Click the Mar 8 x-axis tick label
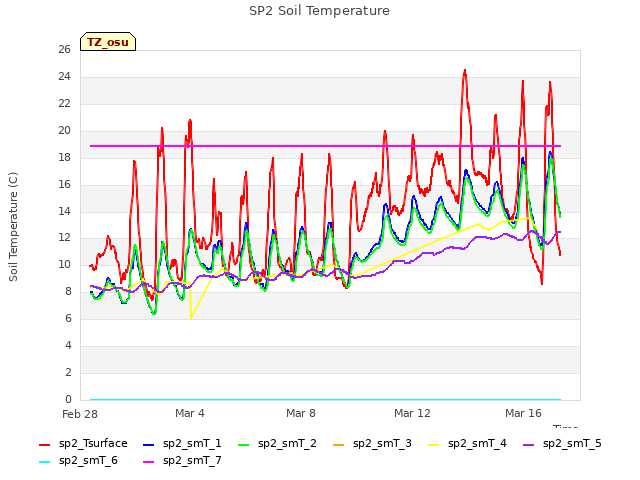Screen dimensions: 640x480 (301, 413)
